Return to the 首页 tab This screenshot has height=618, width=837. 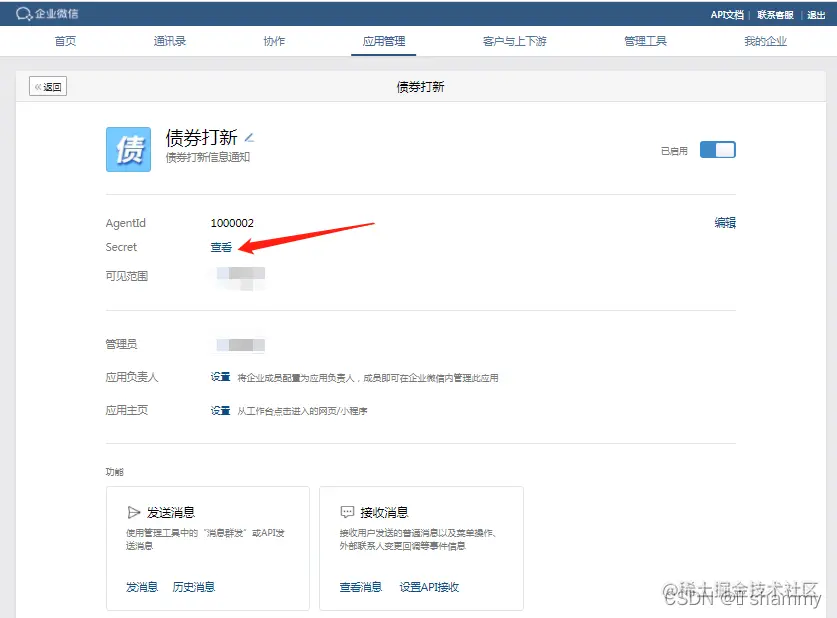[x=64, y=41]
